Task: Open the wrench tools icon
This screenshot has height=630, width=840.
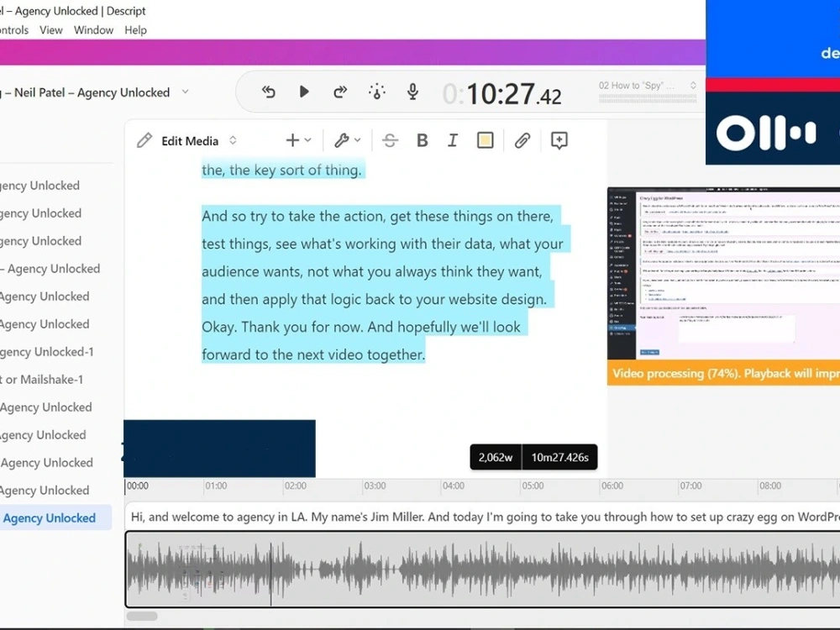Action: [x=341, y=140]
